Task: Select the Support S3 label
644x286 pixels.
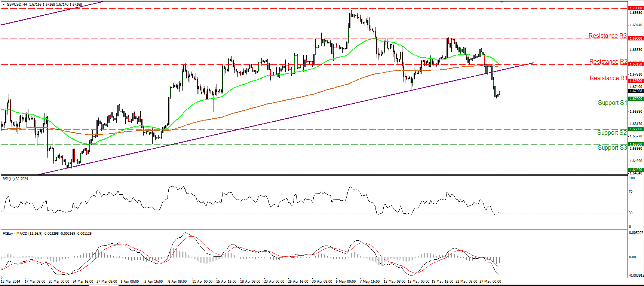Action: [612, 147]
